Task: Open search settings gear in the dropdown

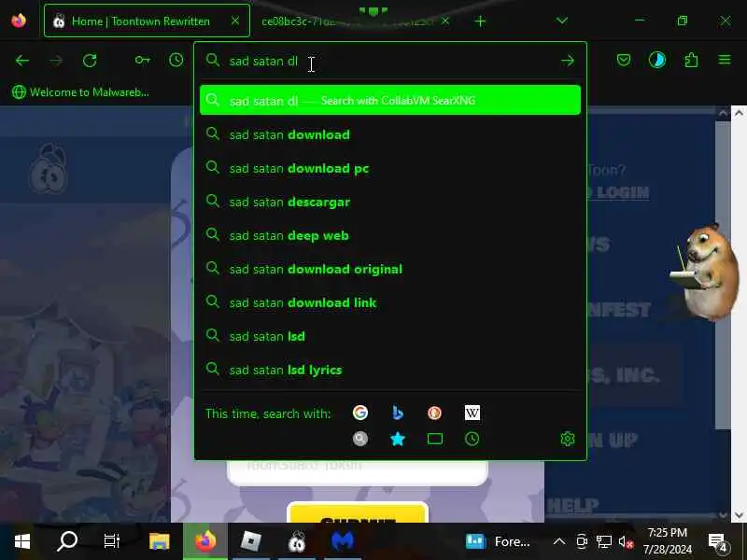Action: (568, 439)
